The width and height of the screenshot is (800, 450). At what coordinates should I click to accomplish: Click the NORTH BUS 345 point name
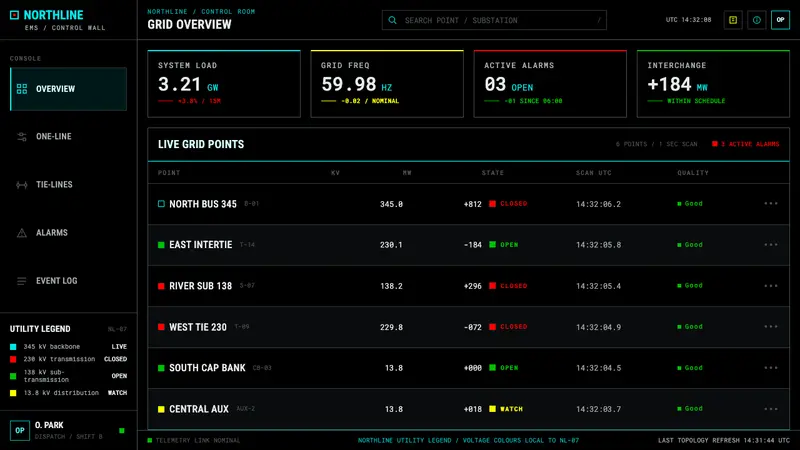(x=203, y=204)
